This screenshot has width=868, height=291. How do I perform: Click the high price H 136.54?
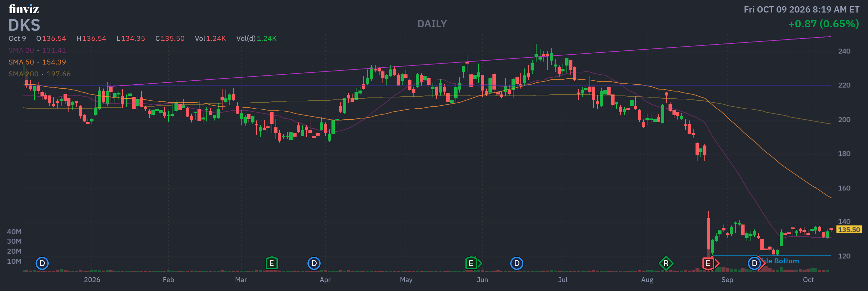tap(91, 39)
